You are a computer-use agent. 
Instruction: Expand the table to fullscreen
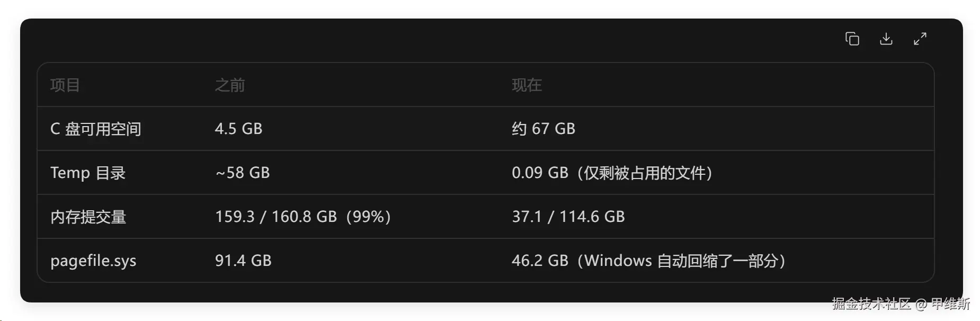(x=920, y=39)
